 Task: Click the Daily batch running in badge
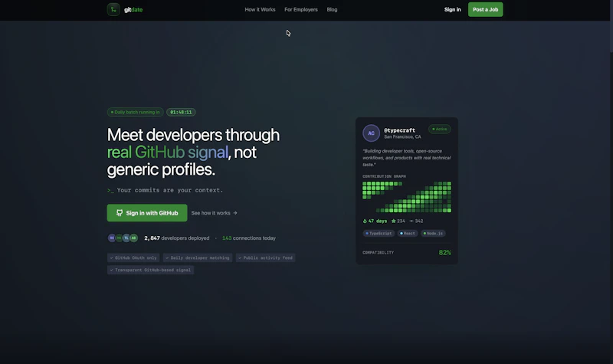[x=136, y=112]
